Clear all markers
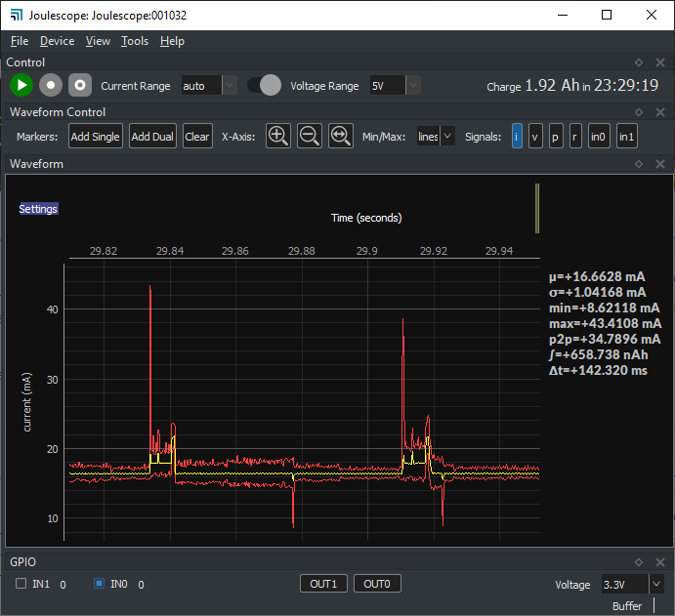 [197, 136]
